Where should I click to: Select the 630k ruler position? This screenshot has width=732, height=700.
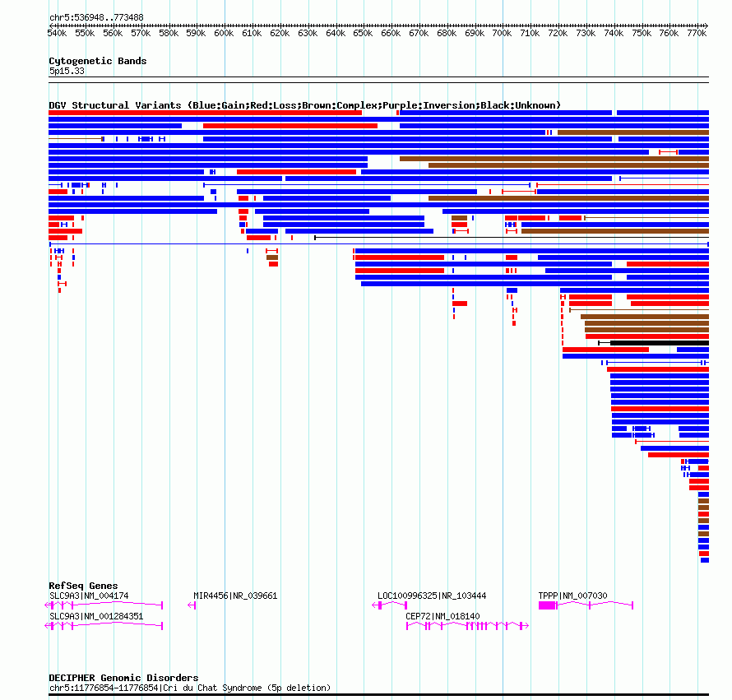click(x=308, y=33)
